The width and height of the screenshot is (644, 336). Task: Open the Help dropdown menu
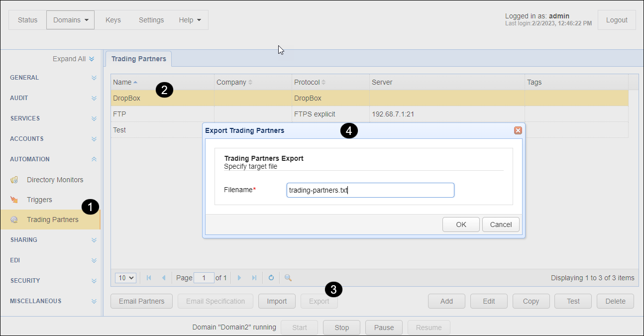[190, 20]
